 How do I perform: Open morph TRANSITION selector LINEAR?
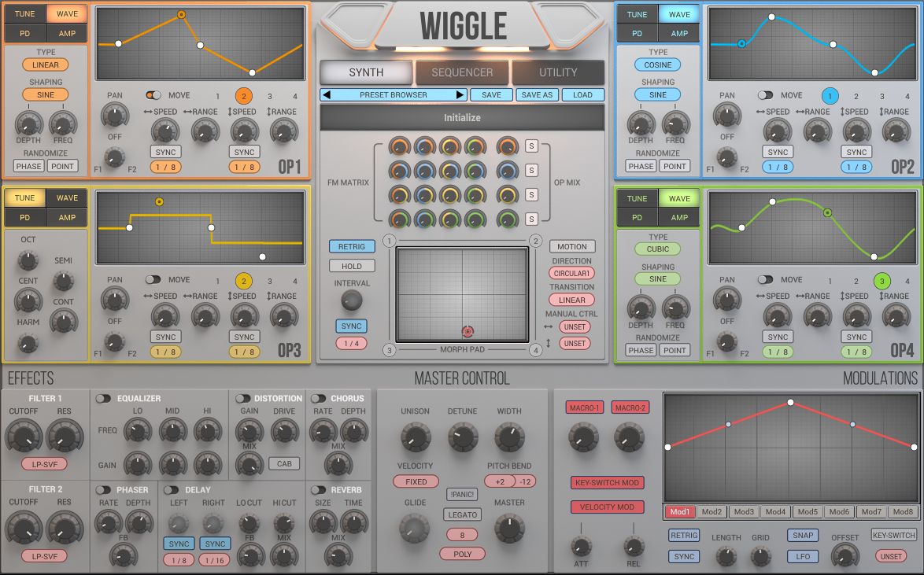[571, 300]
